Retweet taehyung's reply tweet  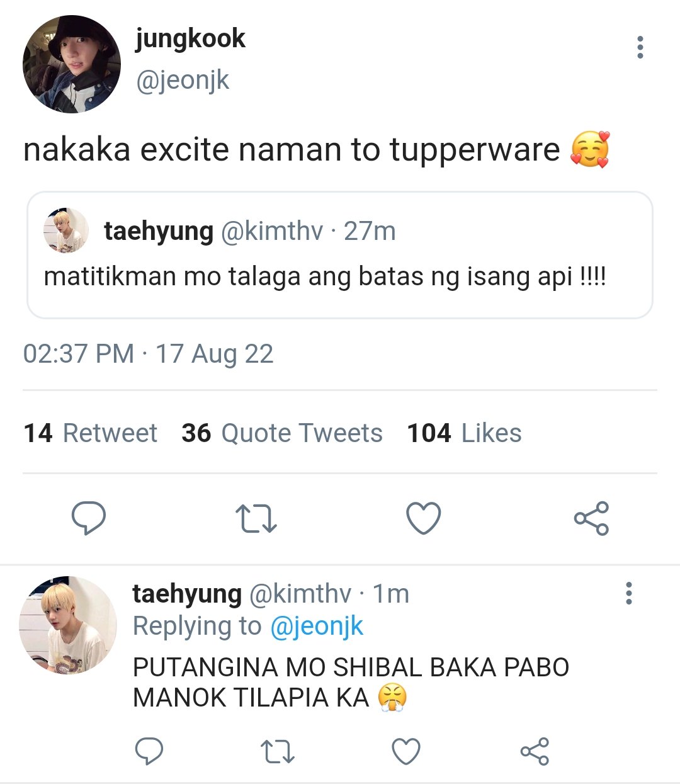pos(278,751)
